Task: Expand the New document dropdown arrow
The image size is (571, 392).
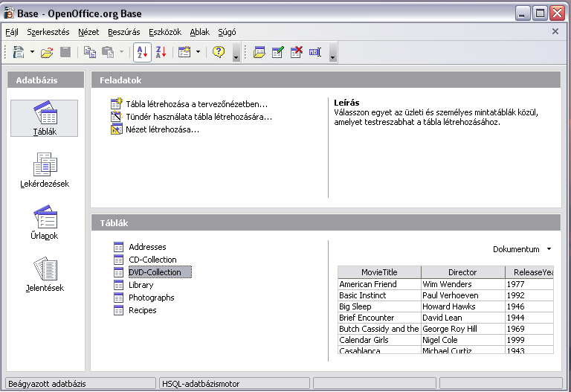Action: [33, 52]
